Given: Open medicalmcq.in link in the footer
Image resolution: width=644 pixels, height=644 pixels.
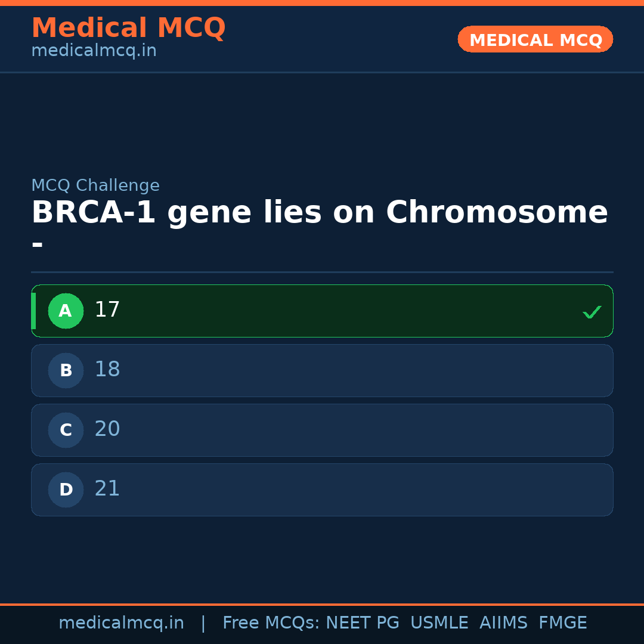Looking at the screenshot, I should (x=121, y=623).
